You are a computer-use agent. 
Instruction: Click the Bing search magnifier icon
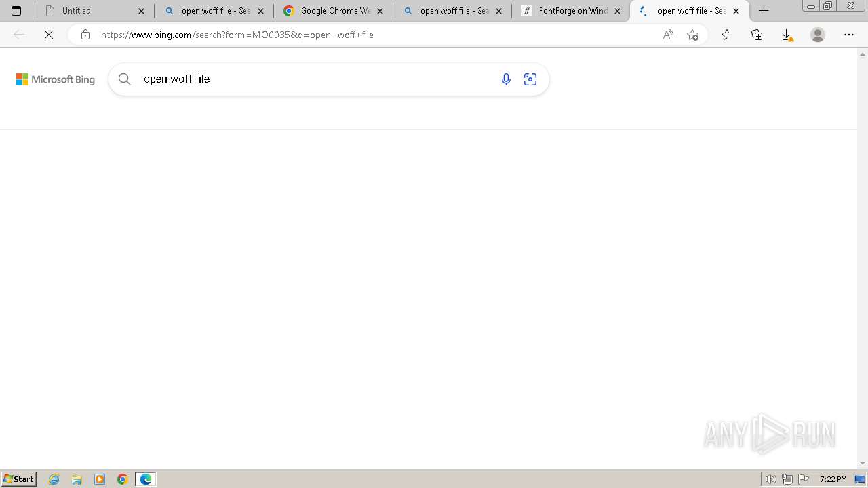125,79
